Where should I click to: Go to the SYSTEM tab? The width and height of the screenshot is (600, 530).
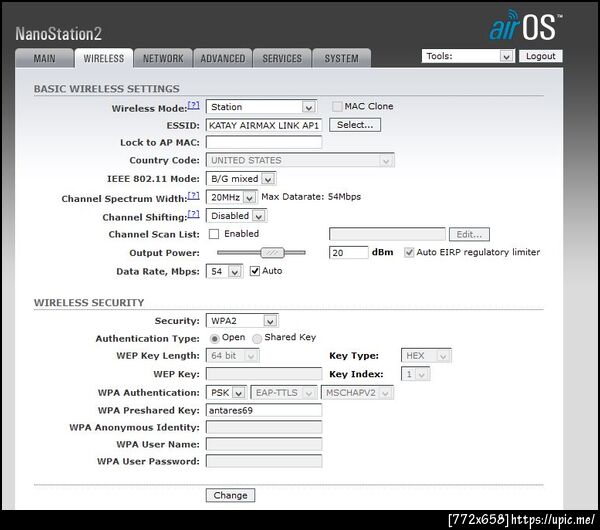pos(341,58)
